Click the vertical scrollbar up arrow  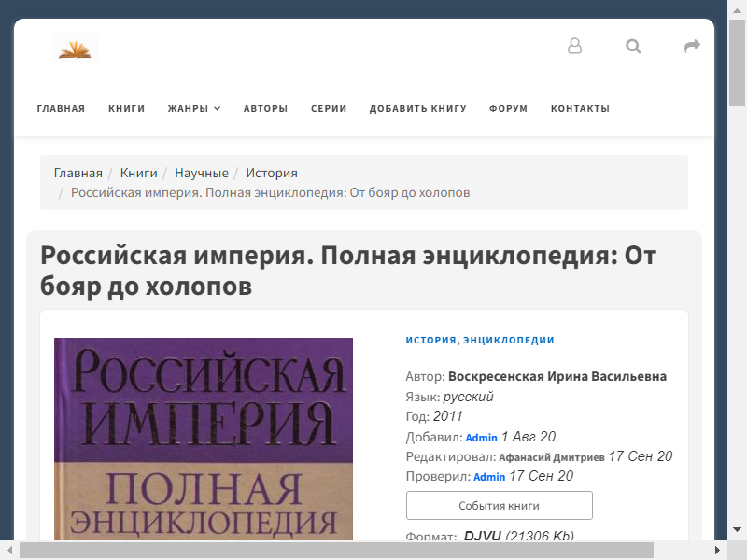point(737,10)
